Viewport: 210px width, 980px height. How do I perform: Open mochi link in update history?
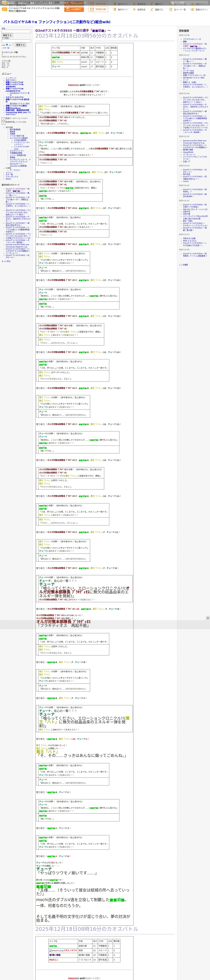click(x=186, y=181)
